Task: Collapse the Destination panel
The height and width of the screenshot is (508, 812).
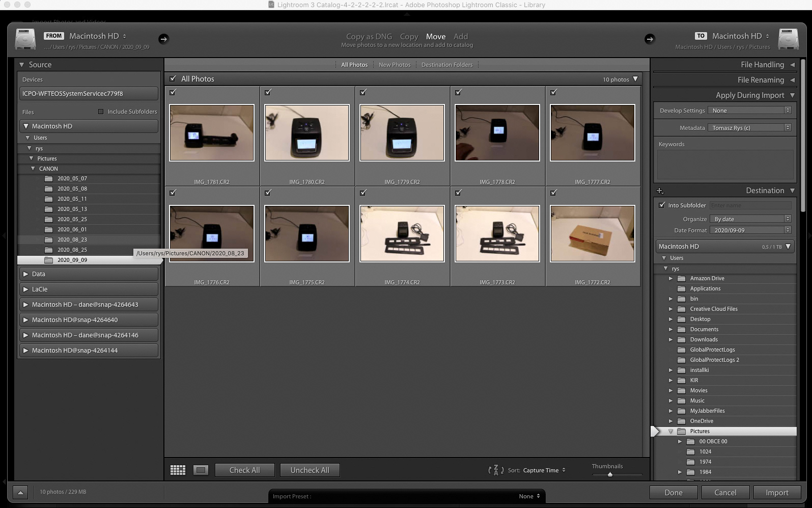Action: click(x=792, y=191)
